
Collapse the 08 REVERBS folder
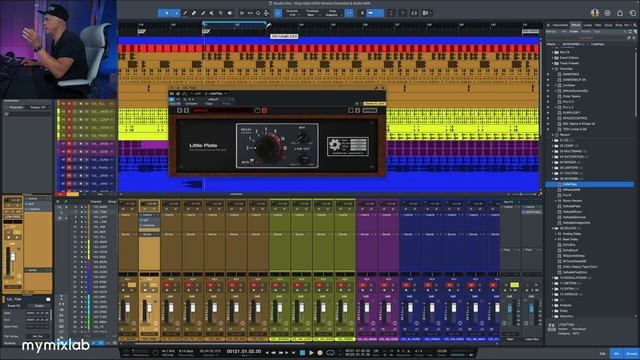point(553,179)
